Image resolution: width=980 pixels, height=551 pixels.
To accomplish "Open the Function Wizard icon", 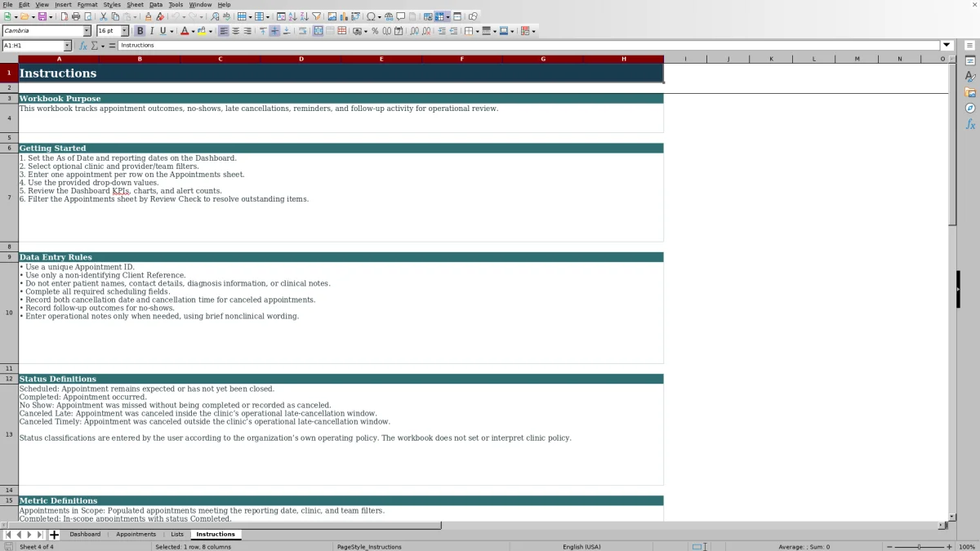I will click(x=83, y=46).
